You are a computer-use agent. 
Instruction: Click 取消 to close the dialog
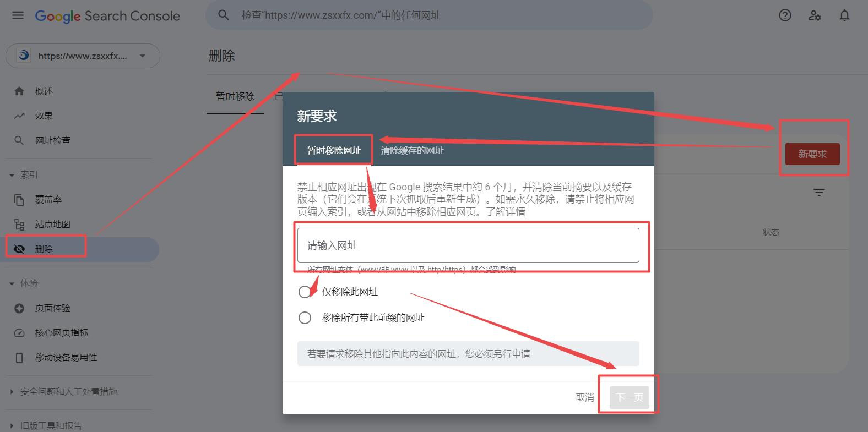tap(585, 397)
